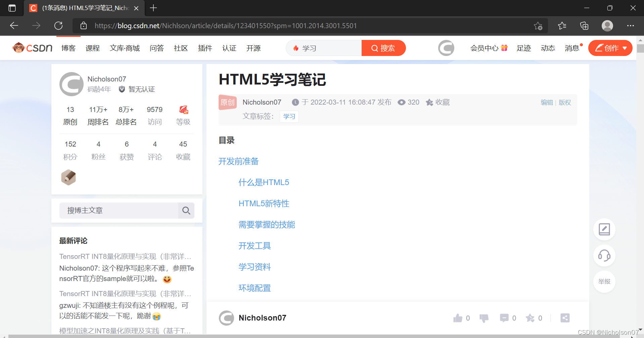Open 博客 in navigation menu
Viewport: 644px width, 338px height.
click(68, 48)
